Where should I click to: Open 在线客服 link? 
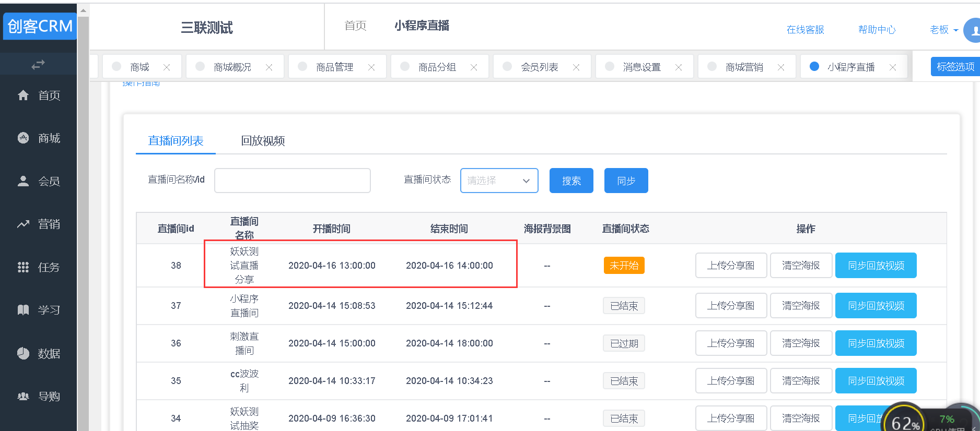click(x=805, y=30)
